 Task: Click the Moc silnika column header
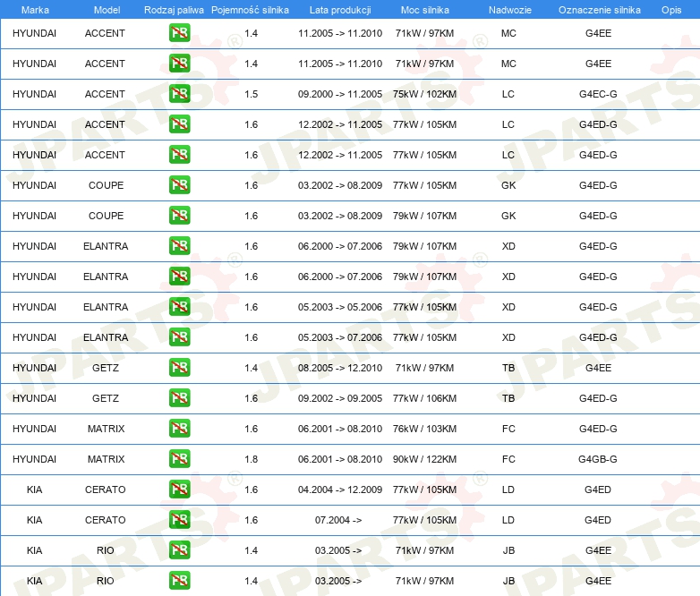click(425, 10)
